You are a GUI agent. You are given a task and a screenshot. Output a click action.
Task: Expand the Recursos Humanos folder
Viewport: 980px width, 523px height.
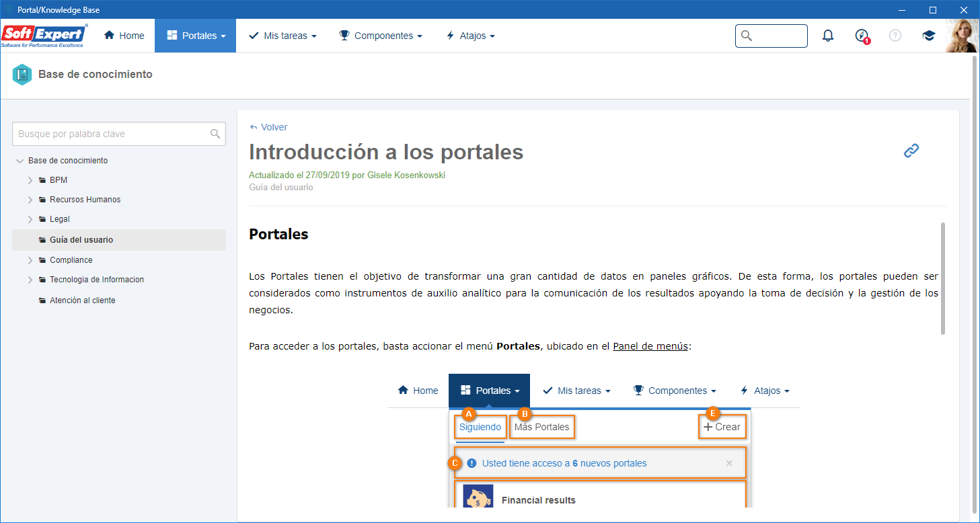[30, 200]
